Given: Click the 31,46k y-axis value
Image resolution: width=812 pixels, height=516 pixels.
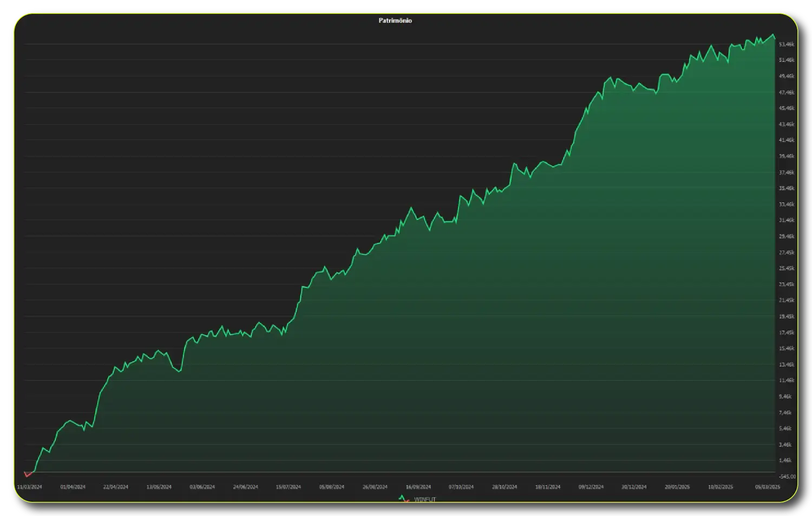Looking at the screenshot, I should click(x=787, y=220).
